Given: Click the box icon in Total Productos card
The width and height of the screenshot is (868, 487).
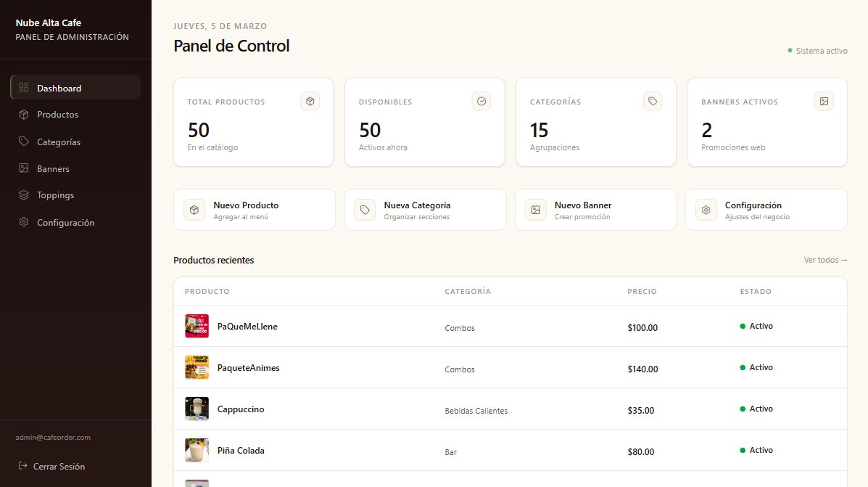Looking at the screenshot, I should (x=310, y=102).
